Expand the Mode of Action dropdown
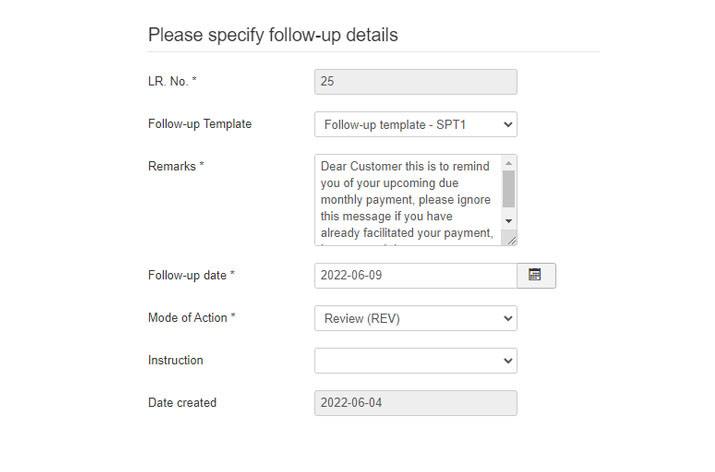 (x=415, y=318)
